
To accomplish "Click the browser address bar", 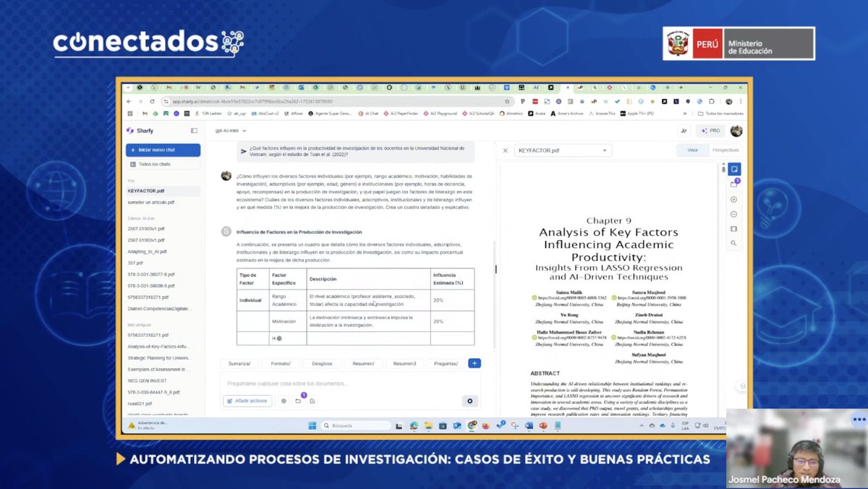I will point(336,101).
